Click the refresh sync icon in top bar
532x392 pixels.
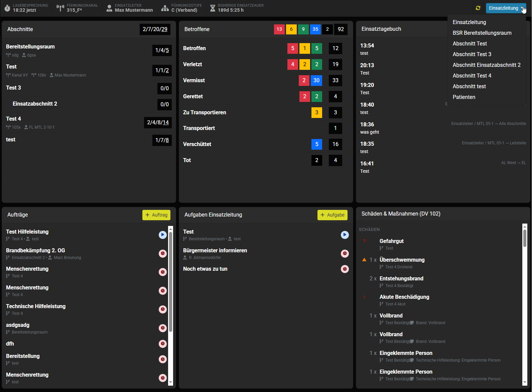478,8
